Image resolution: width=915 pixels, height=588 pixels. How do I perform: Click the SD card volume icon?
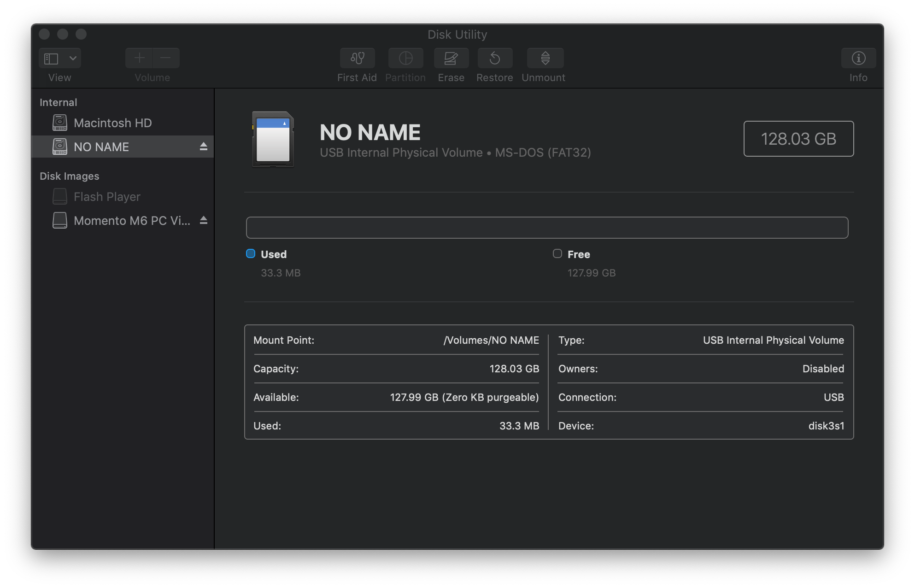coord(273,139)
